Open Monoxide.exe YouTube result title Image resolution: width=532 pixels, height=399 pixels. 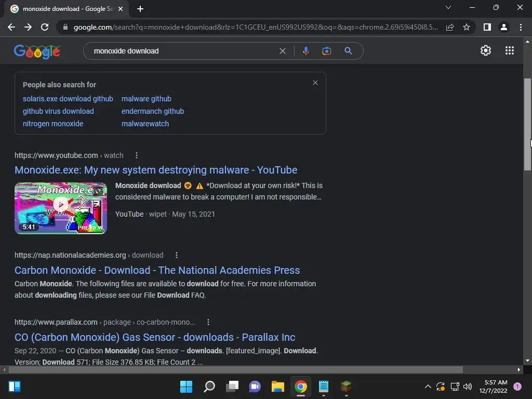[x=156, y=170]
